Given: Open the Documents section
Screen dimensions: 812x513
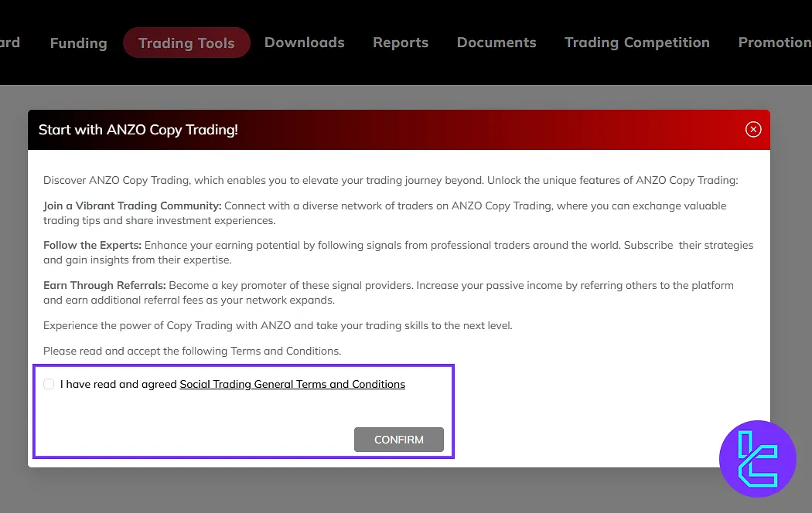Looking at the screenshot, I should click(x=496, y=42).
